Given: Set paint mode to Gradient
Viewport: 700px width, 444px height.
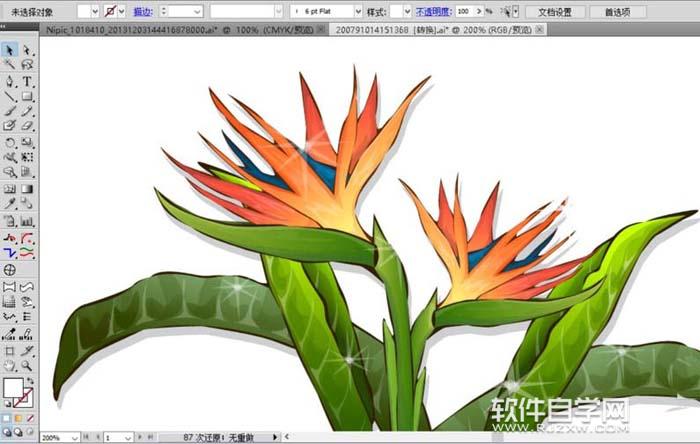Looking at the screenshot, I should (x=18, y=419).
